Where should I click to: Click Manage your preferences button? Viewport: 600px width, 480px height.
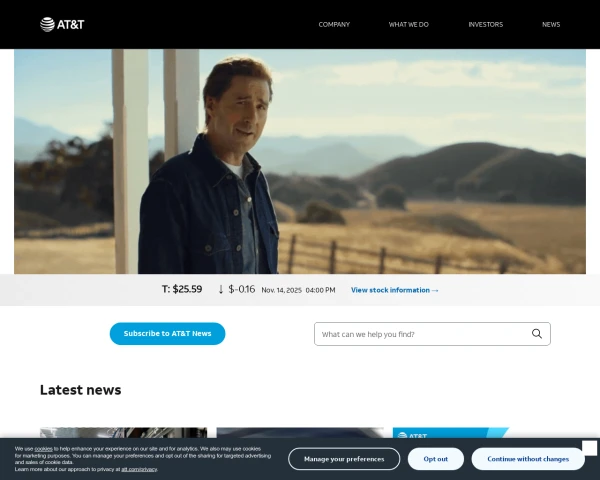tap(344, 459)
